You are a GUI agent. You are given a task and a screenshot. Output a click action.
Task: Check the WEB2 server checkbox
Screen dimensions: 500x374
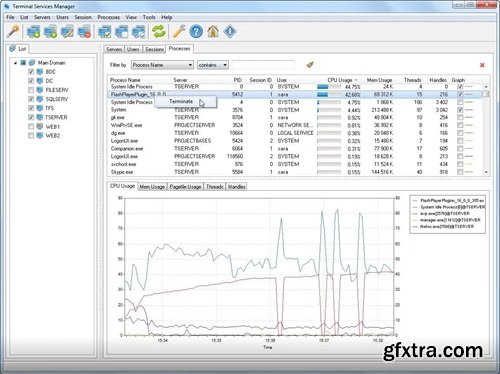31,136
